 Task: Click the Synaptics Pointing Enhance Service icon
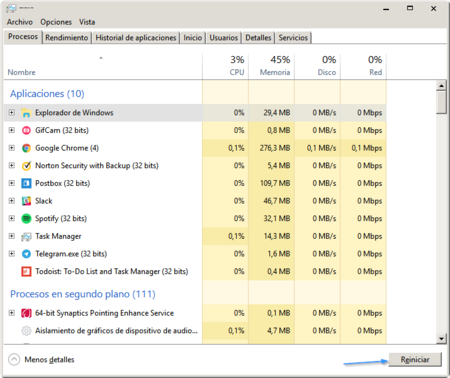(26, 313)
